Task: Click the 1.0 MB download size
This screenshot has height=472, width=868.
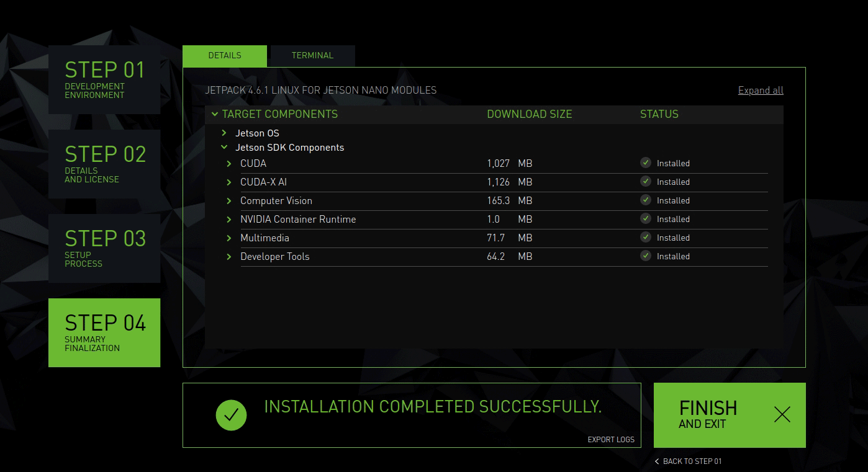Action: pos(509,220)
